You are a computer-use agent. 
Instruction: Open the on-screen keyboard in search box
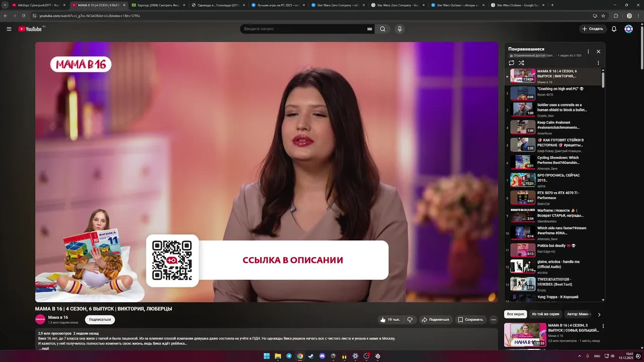point(370,29)
